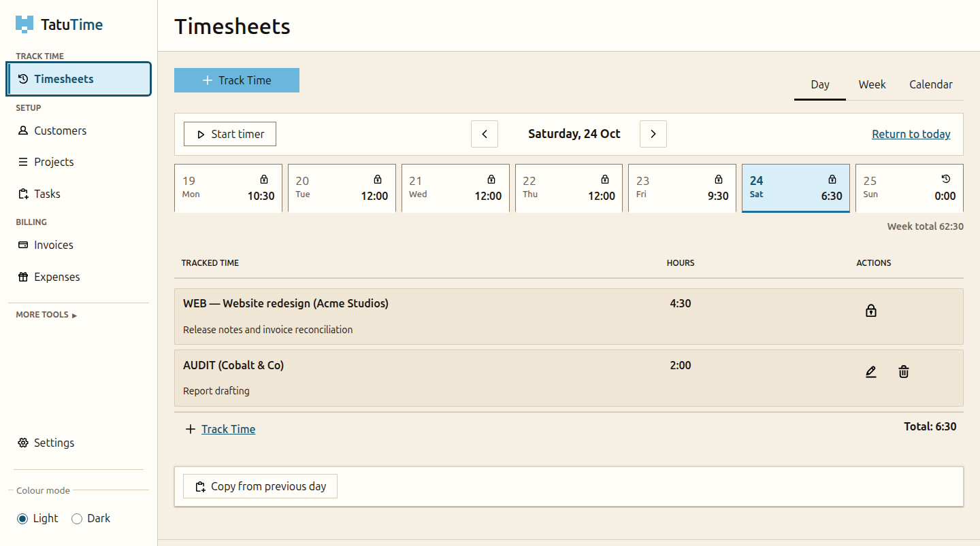Viewport: 980px width, 546px height.
Task: Open Timesheets in the sidebar
Action: 79,79
